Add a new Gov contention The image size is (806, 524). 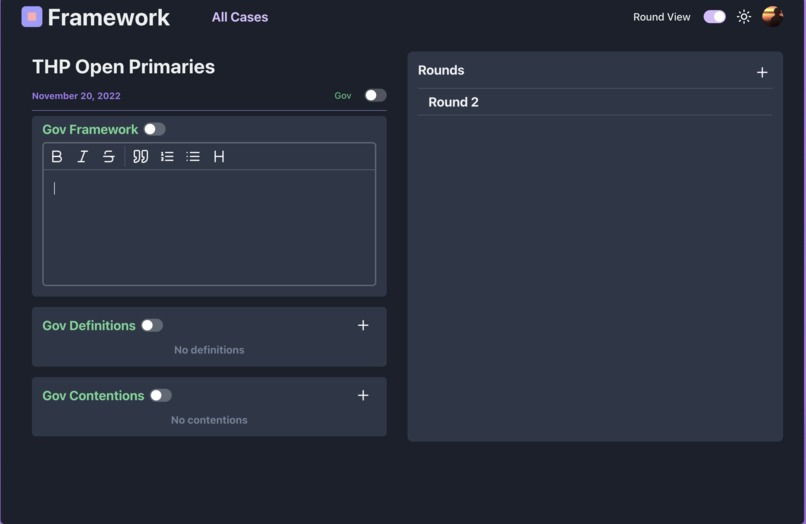[363, 395]
